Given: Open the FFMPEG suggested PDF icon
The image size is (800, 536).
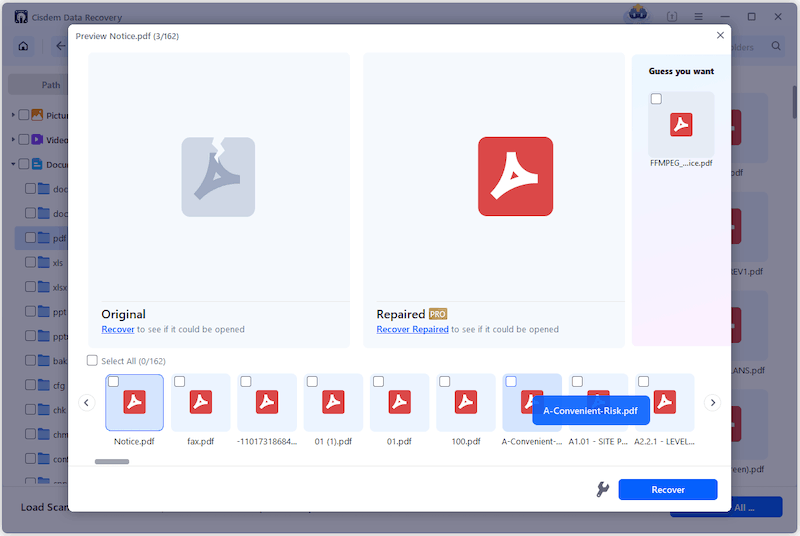Looking at the screenshot, I should (x=681, y=125).
